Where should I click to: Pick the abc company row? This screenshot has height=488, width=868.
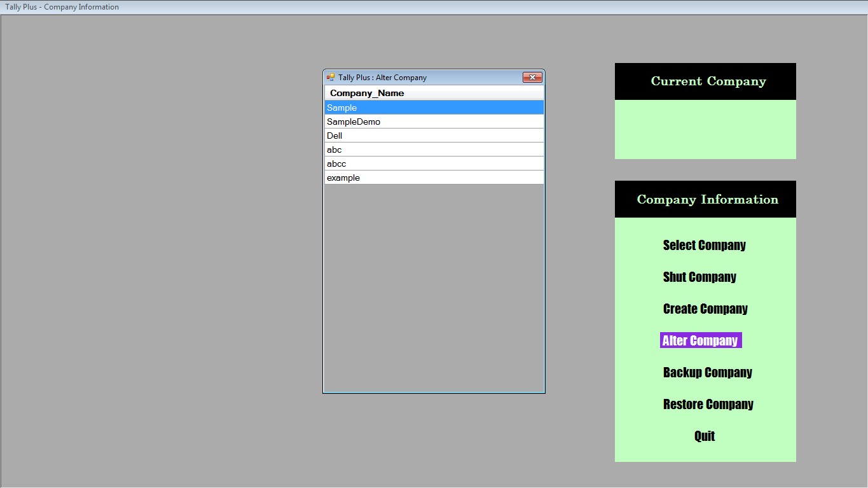[x=434, y=150]
